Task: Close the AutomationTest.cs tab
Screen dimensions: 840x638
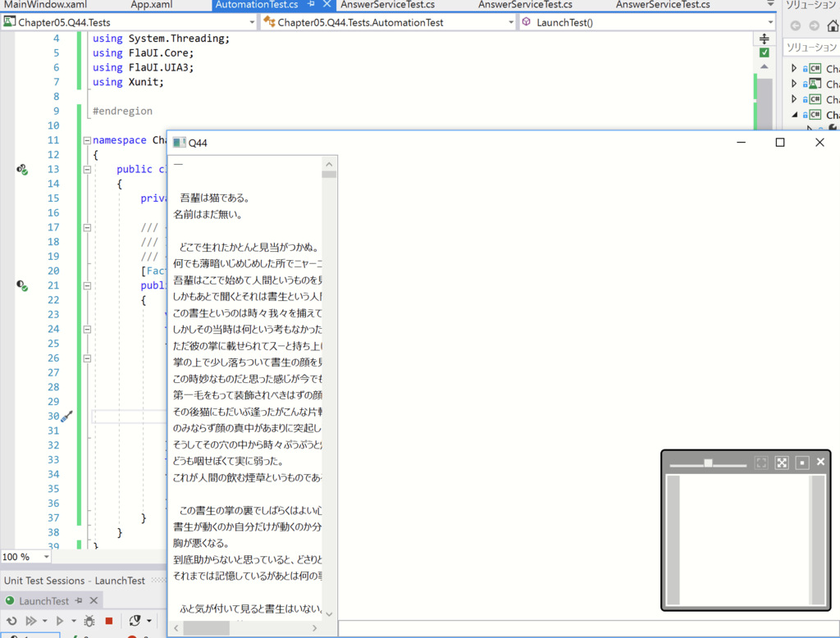Action: coord(326,4)
